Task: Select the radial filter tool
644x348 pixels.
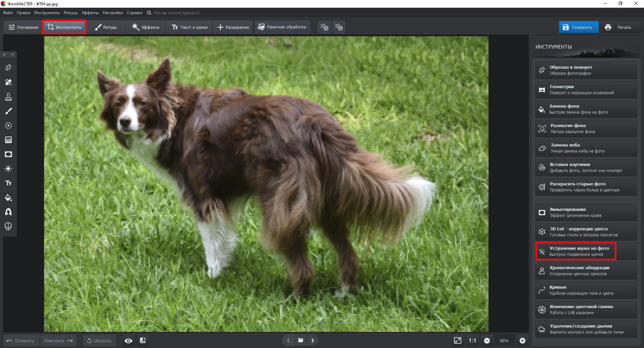Action: (8, 125)
